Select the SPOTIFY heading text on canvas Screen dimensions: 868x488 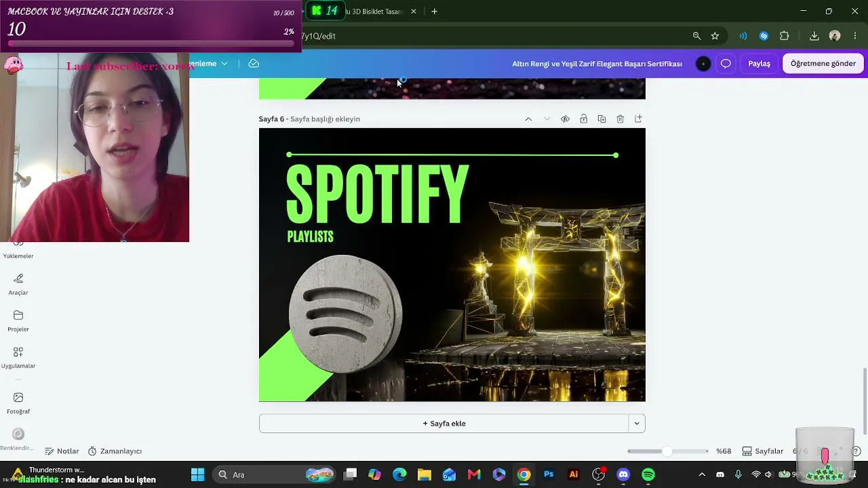coord(377,195)
